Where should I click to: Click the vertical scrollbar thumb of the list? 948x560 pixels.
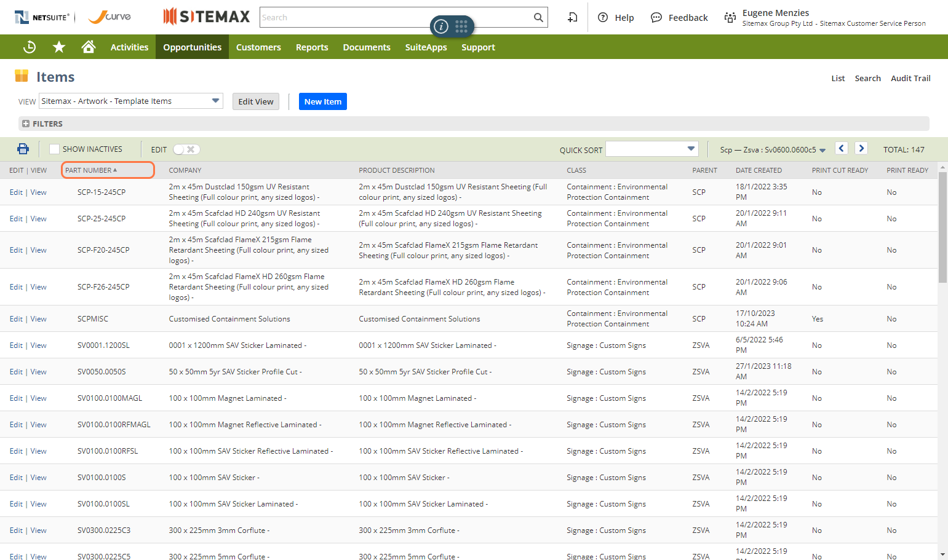(942, 227)
